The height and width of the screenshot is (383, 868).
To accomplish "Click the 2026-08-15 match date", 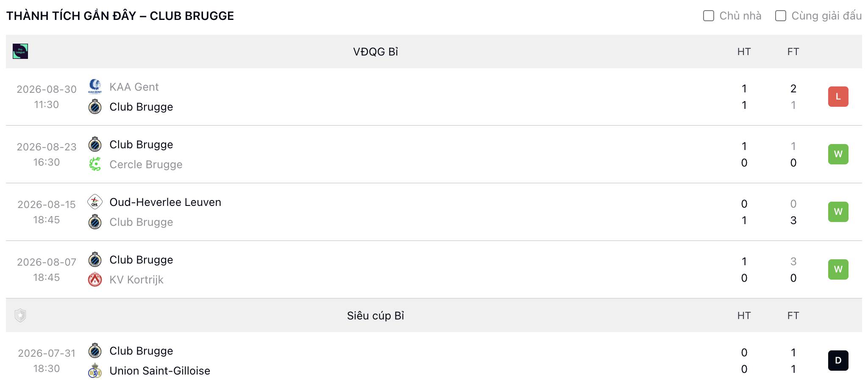I will coord(47,205).
